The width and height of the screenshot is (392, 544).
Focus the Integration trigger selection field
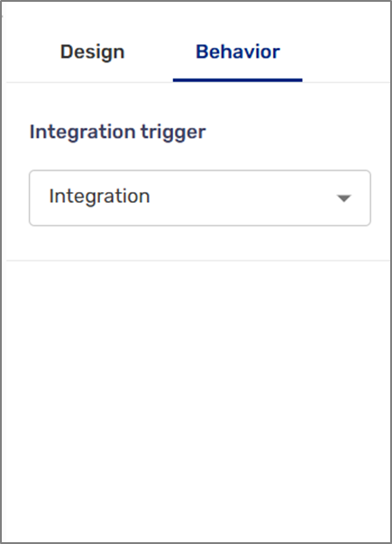point(200,198)
